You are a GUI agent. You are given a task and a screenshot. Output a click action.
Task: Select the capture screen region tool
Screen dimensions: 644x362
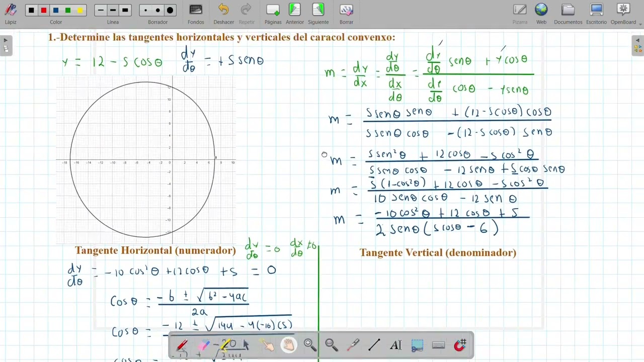417,345
